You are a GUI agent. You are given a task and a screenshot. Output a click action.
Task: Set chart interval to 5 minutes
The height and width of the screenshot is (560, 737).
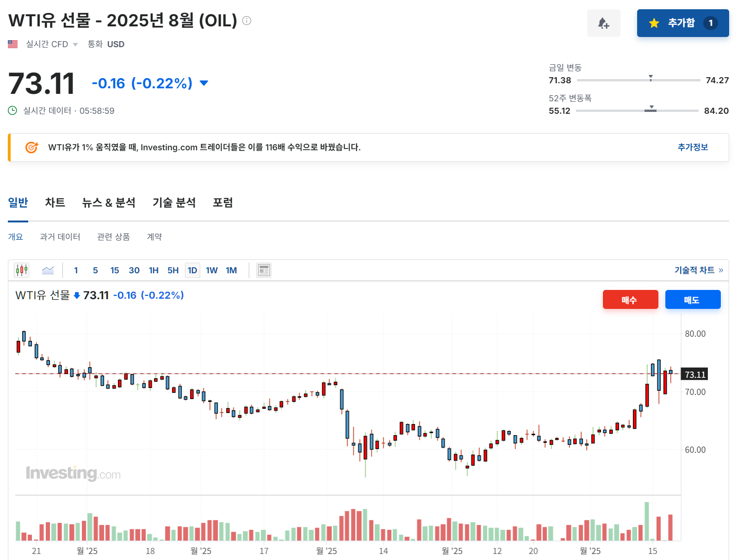tap(95, 270)
